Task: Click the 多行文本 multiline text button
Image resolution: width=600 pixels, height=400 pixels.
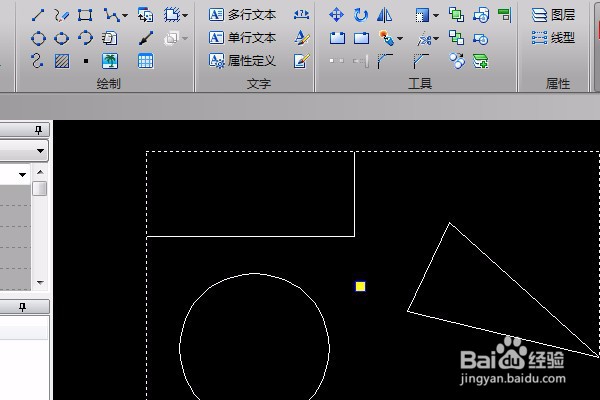Action: [242, 15]
